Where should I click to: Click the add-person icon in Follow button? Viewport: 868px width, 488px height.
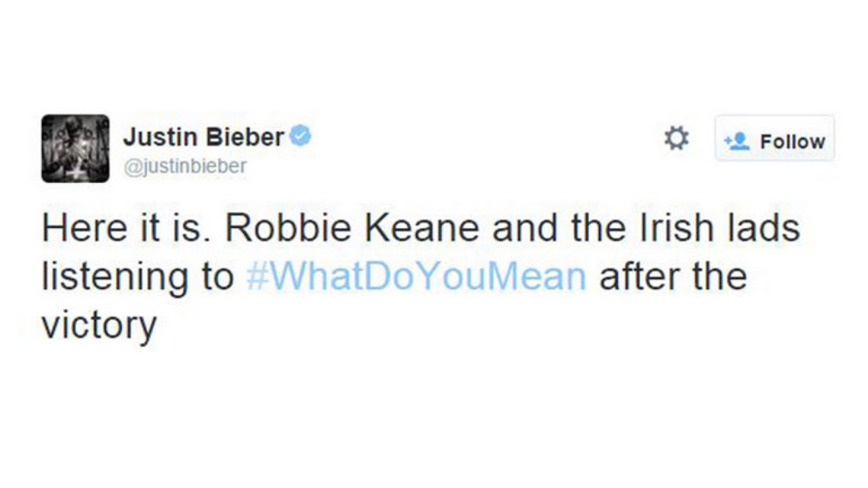(x=737, y=141)
